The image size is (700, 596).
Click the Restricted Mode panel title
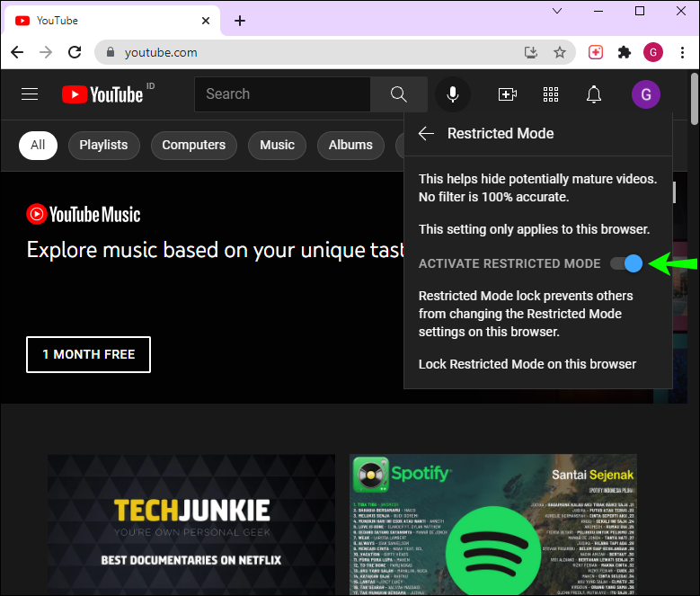tap(501, 133)
